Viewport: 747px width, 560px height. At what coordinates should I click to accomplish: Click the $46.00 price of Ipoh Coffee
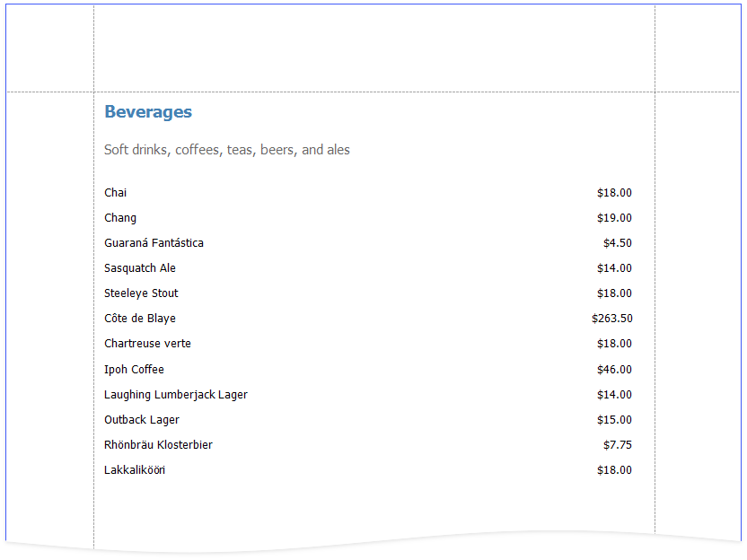614,370
